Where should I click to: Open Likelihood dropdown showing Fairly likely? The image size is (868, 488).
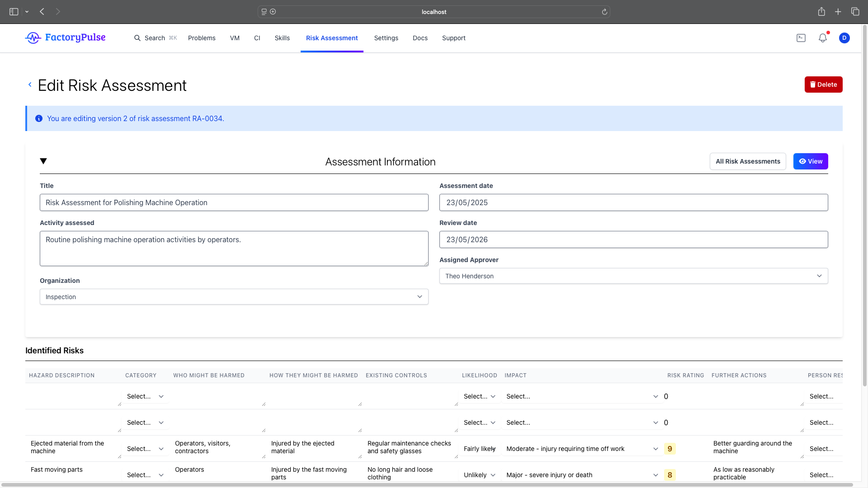coord(480,449)
